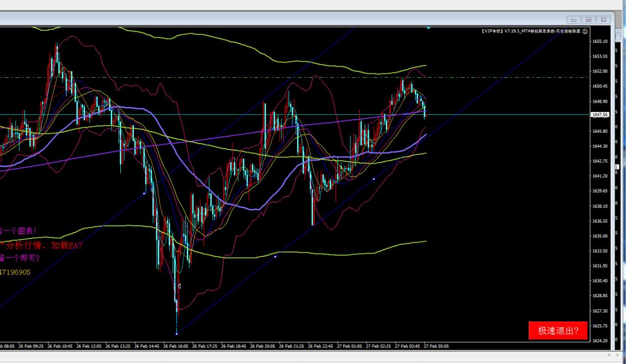Click time axis label 26 Feb 22:45
The width and height of the screenshot is (626, 364).
point(321,346)
